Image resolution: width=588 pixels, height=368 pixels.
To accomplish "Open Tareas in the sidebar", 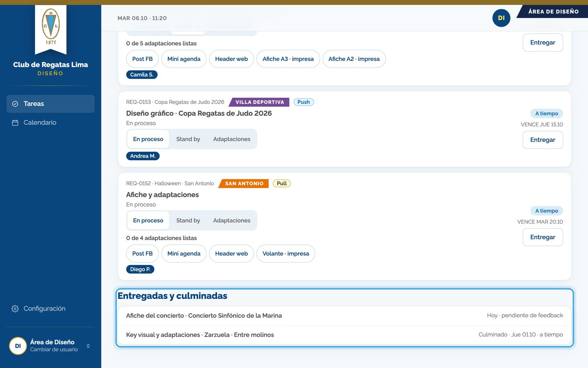I will pos(51,104).
